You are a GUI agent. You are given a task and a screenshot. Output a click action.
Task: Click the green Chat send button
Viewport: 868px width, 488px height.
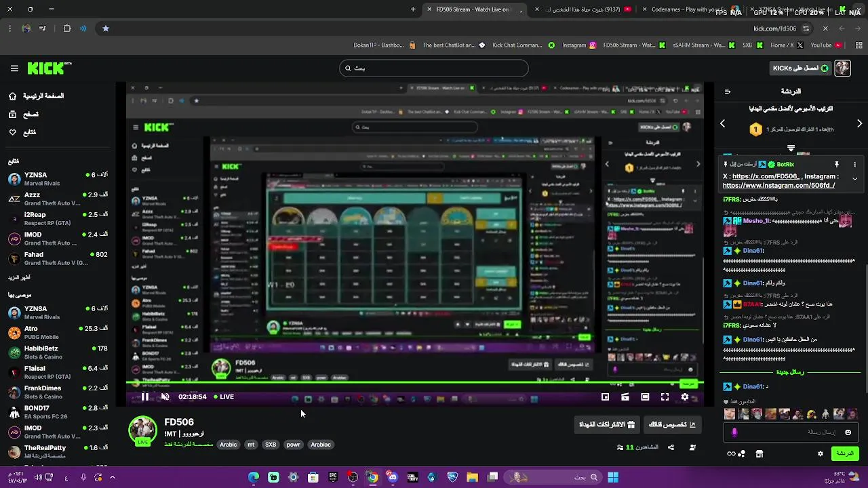coord(845,453)
